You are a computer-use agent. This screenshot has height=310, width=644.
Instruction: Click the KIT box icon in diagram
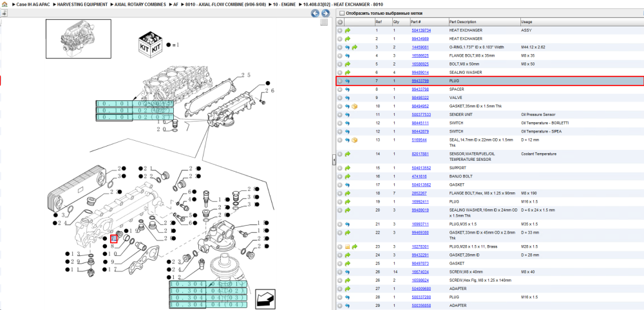pyautogui.click(x=150, y=43)
